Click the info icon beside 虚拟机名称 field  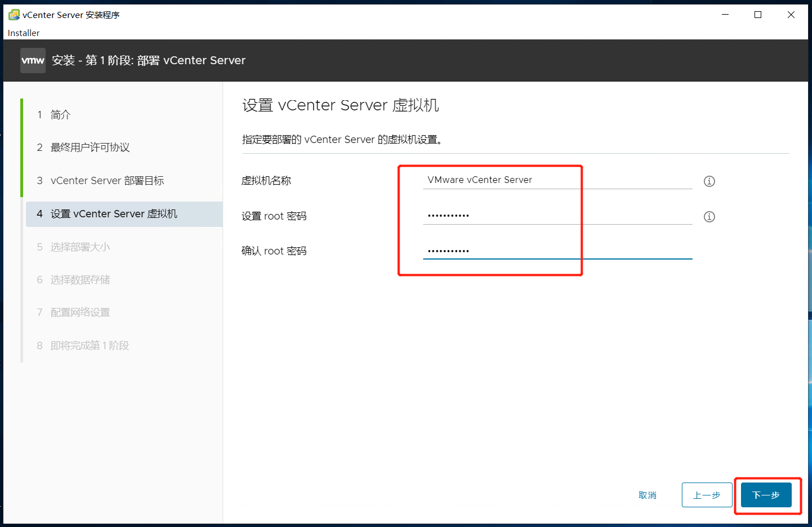click(x=709, y=181)
